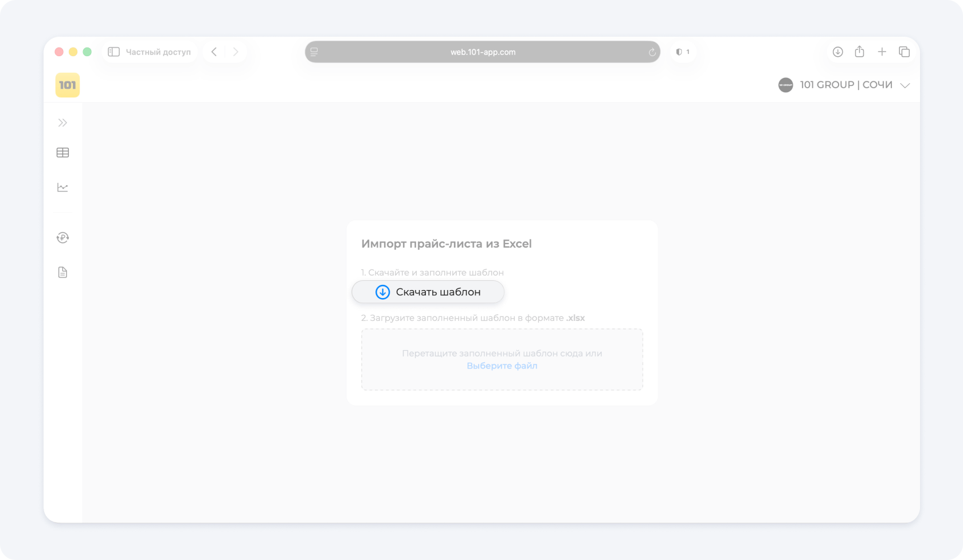Open the ruble exchange sidebar icon
Screen dimensions: 963x560
pos(62,237)
